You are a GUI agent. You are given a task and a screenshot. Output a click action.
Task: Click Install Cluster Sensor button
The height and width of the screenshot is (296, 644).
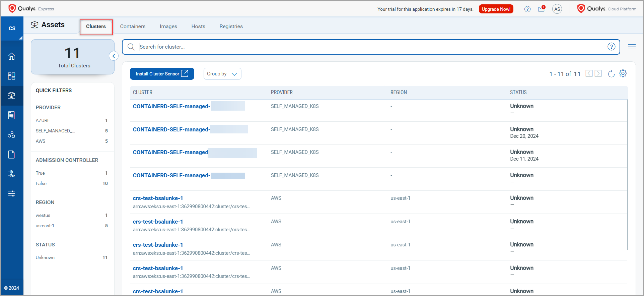[162, 74]
